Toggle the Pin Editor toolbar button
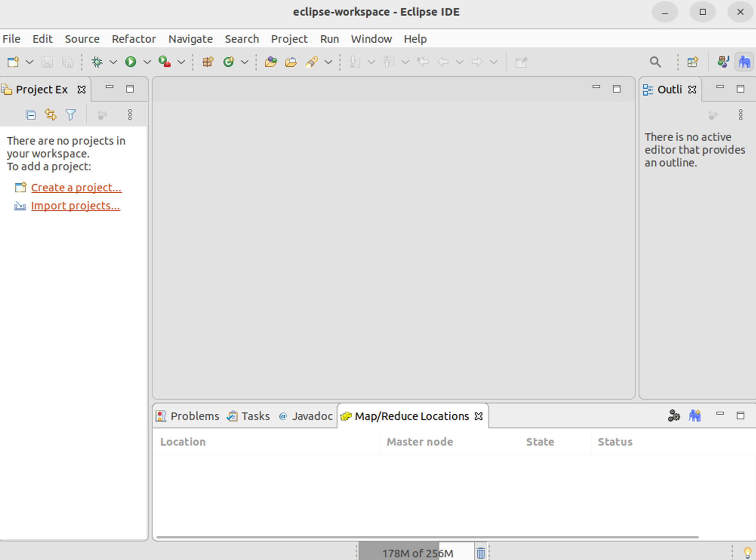This screenshot has height=560, width=756. point(521,62)
